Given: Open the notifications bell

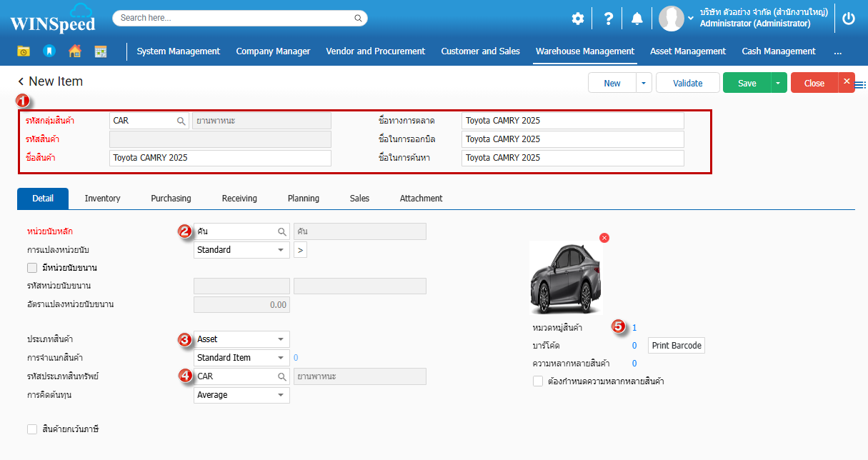Looking at the screenshot, I should tap(637, 19).
